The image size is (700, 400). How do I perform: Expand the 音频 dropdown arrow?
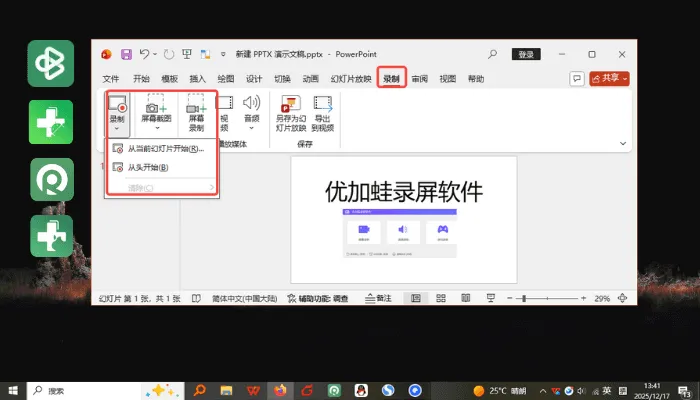click(252, 128)
